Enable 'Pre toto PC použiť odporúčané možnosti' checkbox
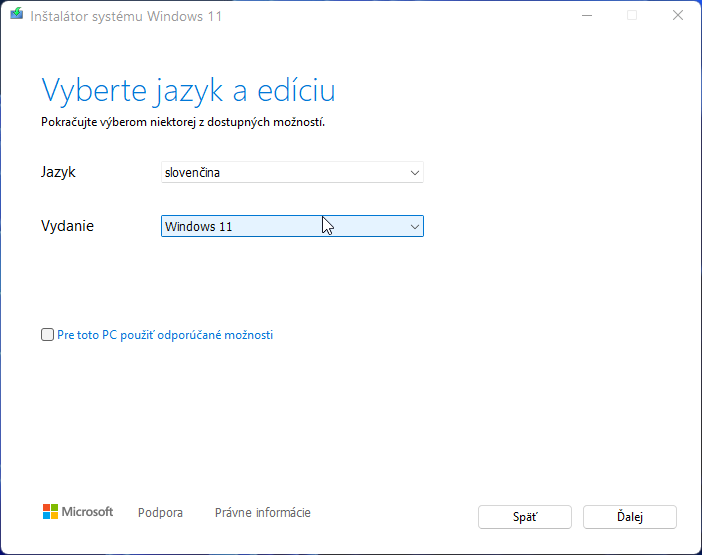This screenshot has width=702, height=555. pos(47,334)
